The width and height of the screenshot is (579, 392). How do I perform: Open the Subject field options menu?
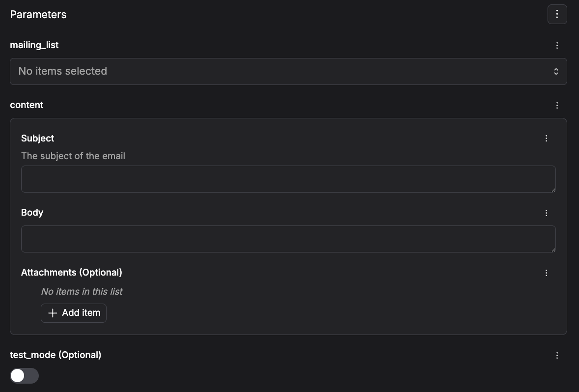coord(546,138)
